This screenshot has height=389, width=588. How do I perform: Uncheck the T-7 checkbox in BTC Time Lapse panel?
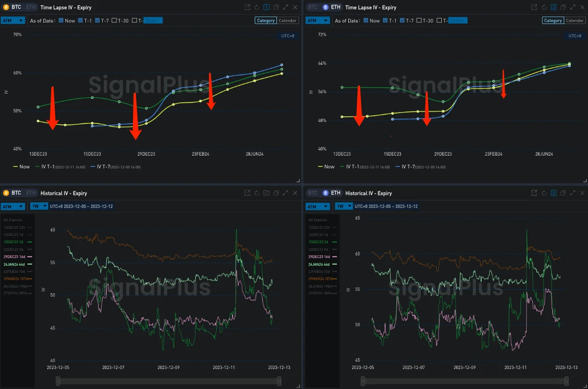pyautogui.click(x=97, y=20)
